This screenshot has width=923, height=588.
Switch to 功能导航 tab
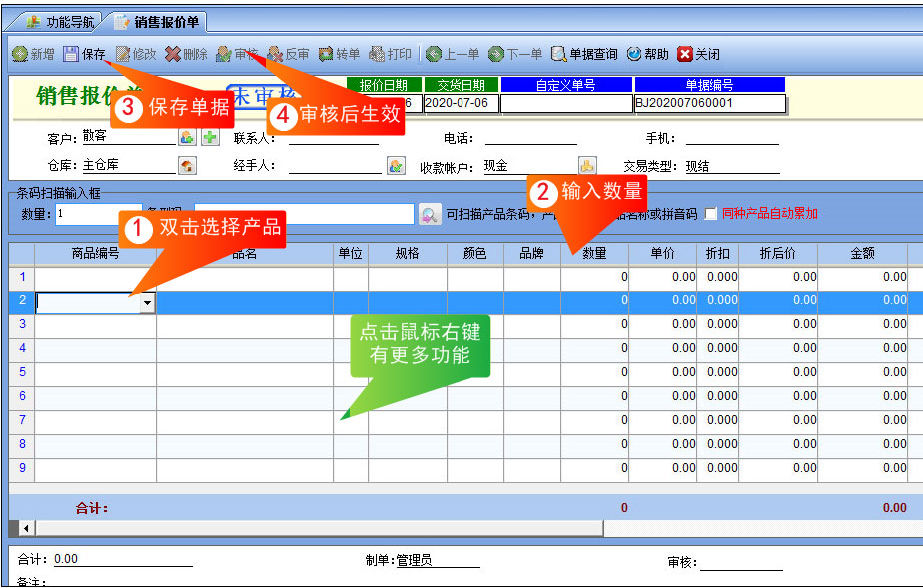[x=61, y=22]
